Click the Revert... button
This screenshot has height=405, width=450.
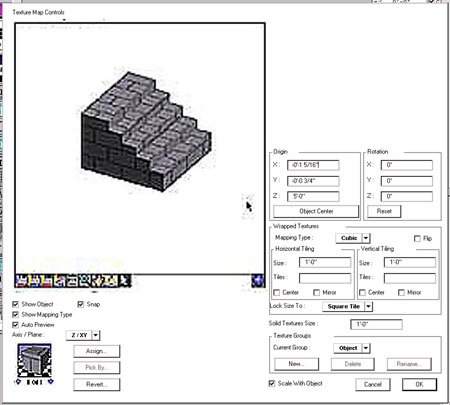tap(96, 385)
